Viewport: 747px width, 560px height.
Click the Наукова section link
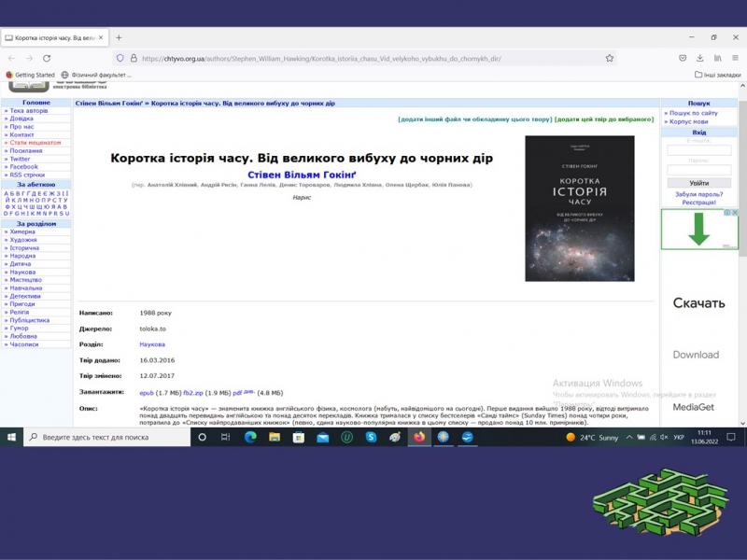(152, 344)
